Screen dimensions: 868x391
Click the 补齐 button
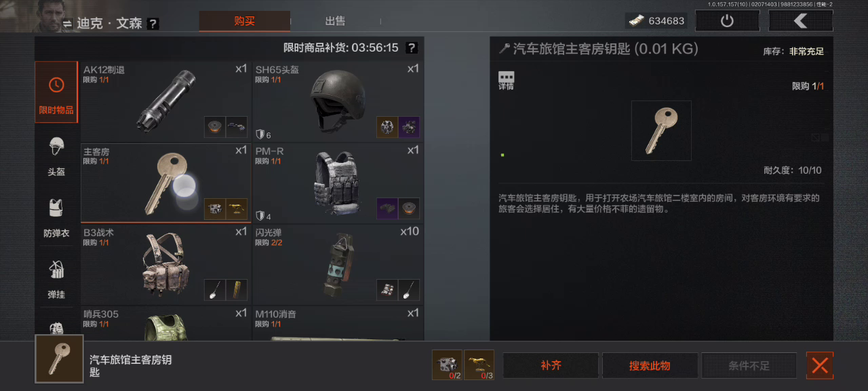[551, 365]
